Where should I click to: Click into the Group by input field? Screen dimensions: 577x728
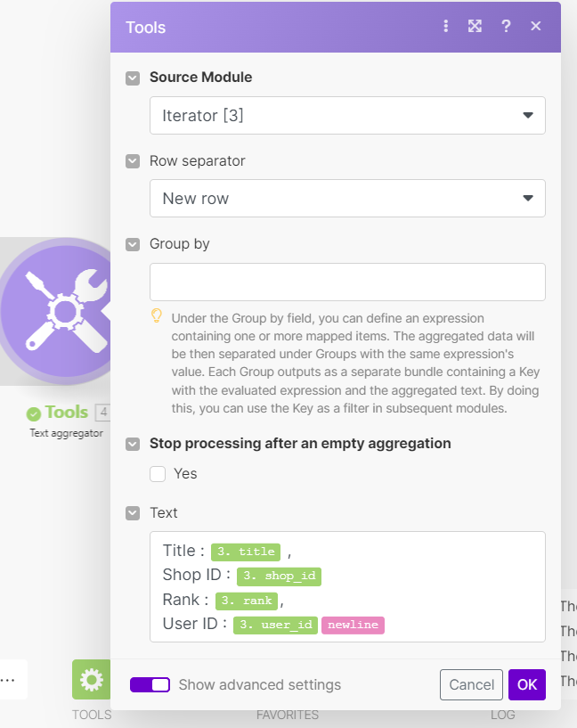tap(347, 282)
